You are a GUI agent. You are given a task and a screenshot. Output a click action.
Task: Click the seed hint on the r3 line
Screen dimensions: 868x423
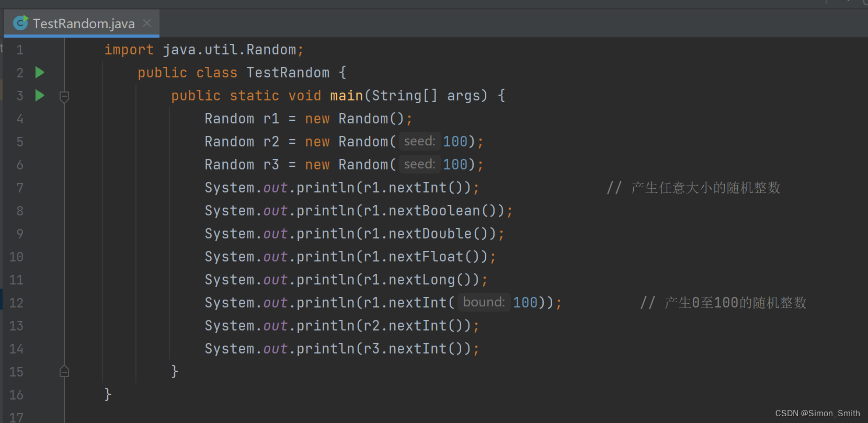[x=419, y=164]
